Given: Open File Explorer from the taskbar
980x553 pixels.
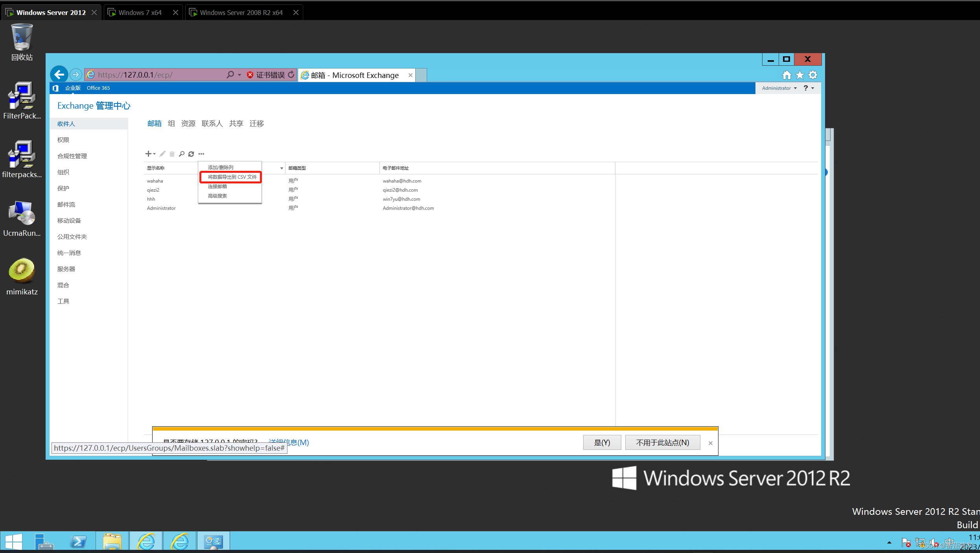Looking at the screenshot, I should (x=112, y=542).
